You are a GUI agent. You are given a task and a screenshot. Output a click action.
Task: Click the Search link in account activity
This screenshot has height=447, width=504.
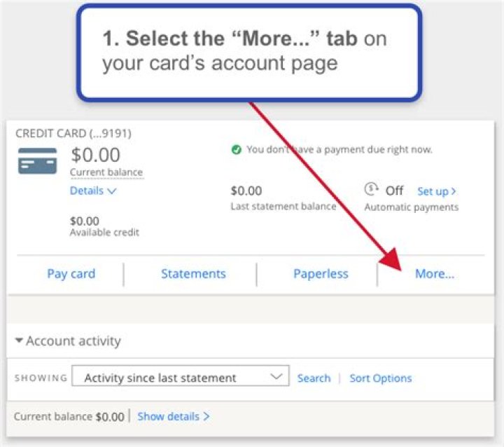(314, 378)
